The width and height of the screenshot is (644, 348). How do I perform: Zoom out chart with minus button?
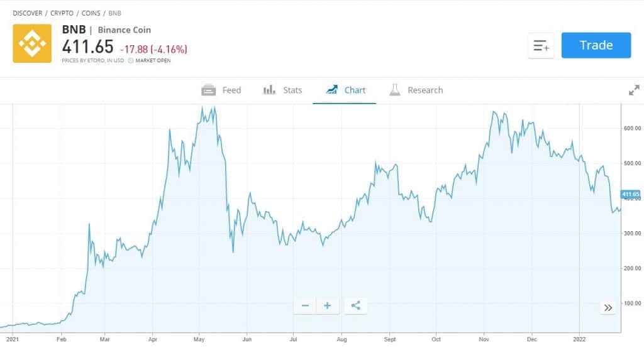[x=305, y=306]
